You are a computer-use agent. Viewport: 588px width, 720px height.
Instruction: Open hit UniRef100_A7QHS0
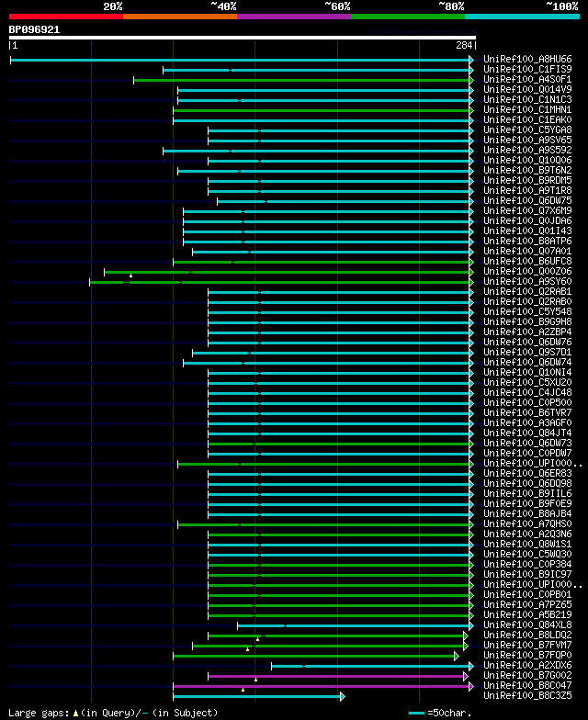527,523
